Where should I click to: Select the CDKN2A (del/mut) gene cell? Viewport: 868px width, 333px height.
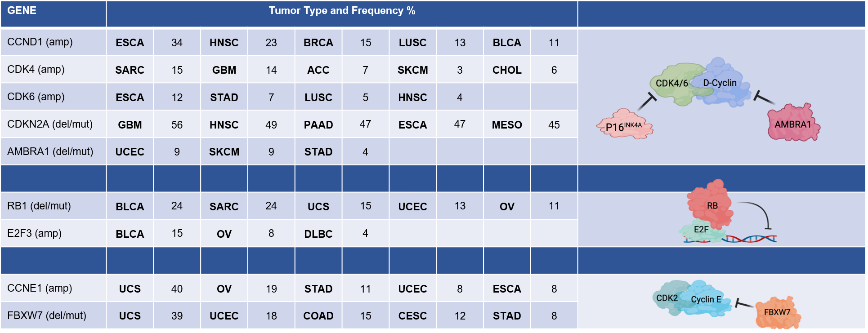pyautogui.click(x=50, y=124)
